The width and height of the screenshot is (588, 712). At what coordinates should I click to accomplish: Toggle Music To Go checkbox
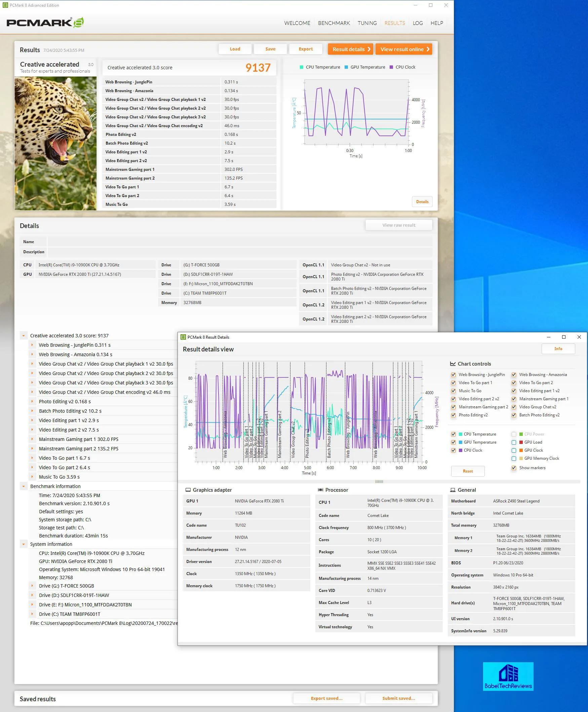point(453,391)
